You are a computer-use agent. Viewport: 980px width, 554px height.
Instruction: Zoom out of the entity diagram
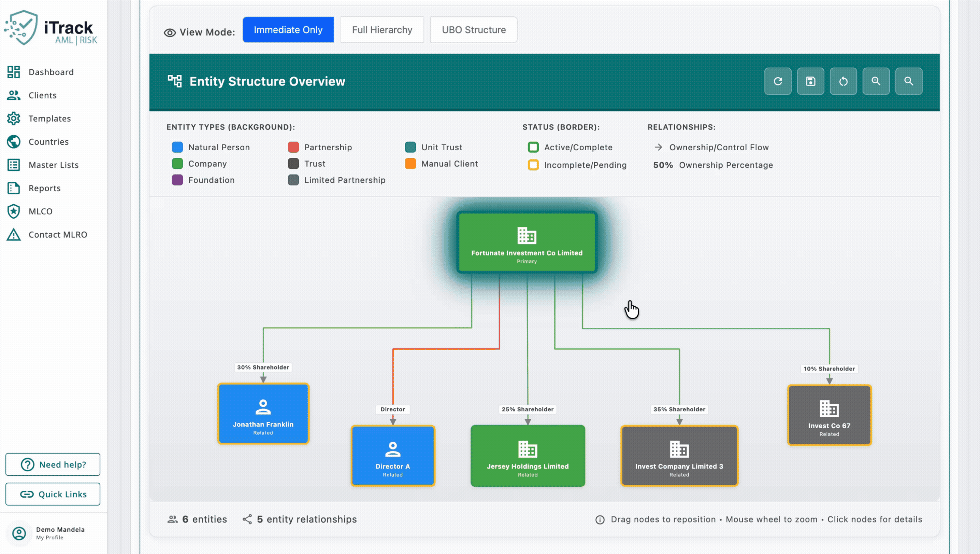point(909,81)
